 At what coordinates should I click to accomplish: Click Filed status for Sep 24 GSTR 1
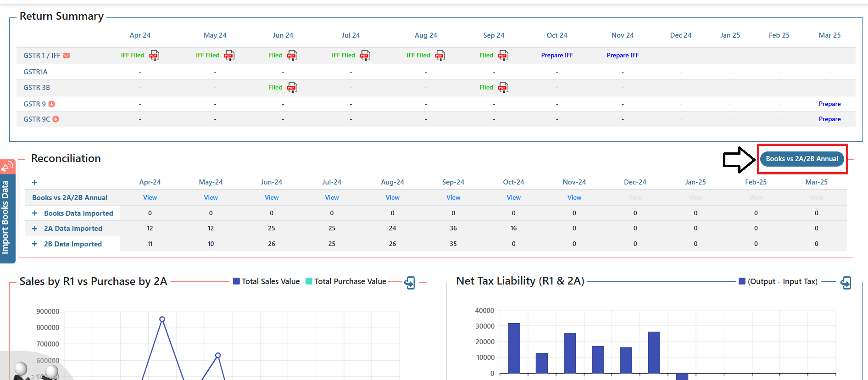pos(486,56)
